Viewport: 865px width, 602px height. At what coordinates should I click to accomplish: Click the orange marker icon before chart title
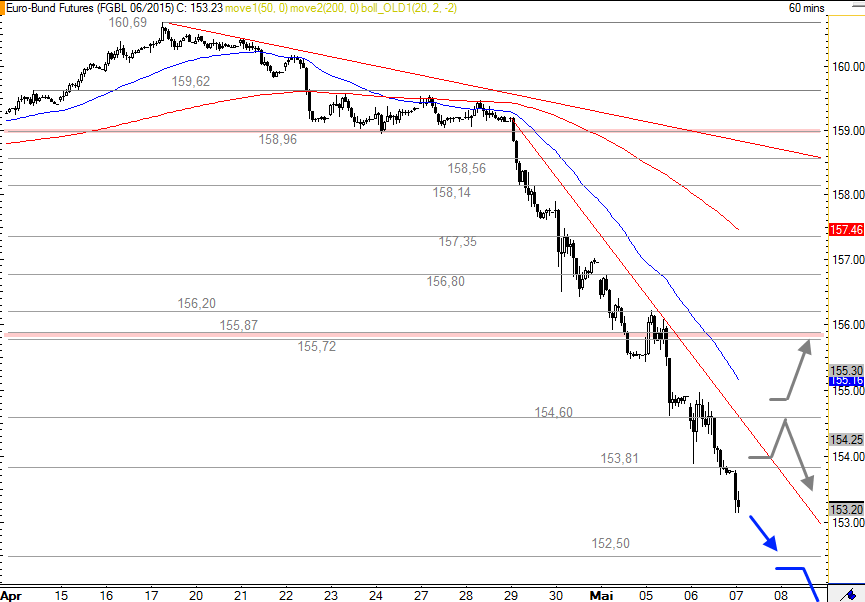click(x=2, y=8)
